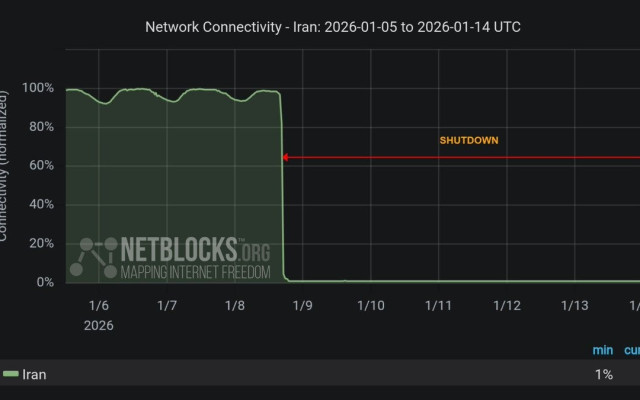This screenshot has height=400, width=640.
Task: Click the green Iran legend color swatch
Action: click(11, 374)
